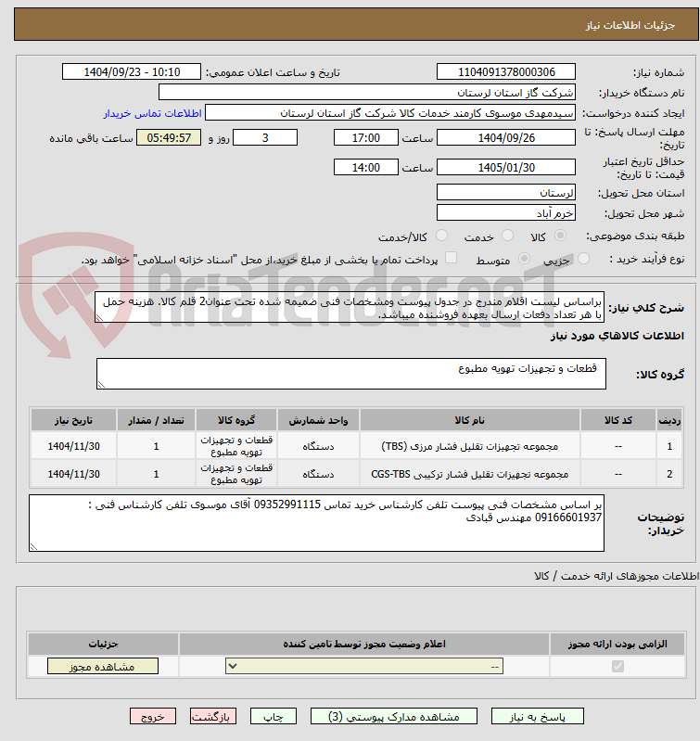Toggle the 'الزامی بودن ارائه مجوز' checkbox
Screen dimensions: 700x741
click(x=617, y=666)
